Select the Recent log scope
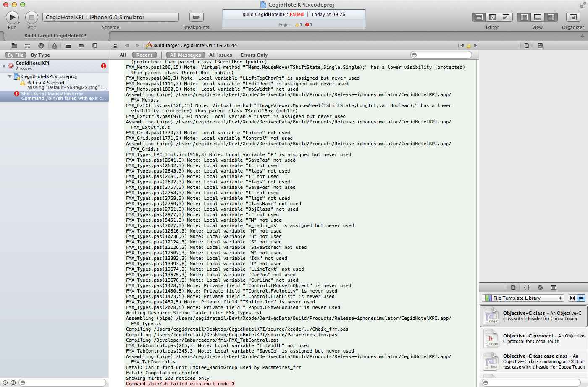This screenshot has height=387, width=588. pos(144,55)
